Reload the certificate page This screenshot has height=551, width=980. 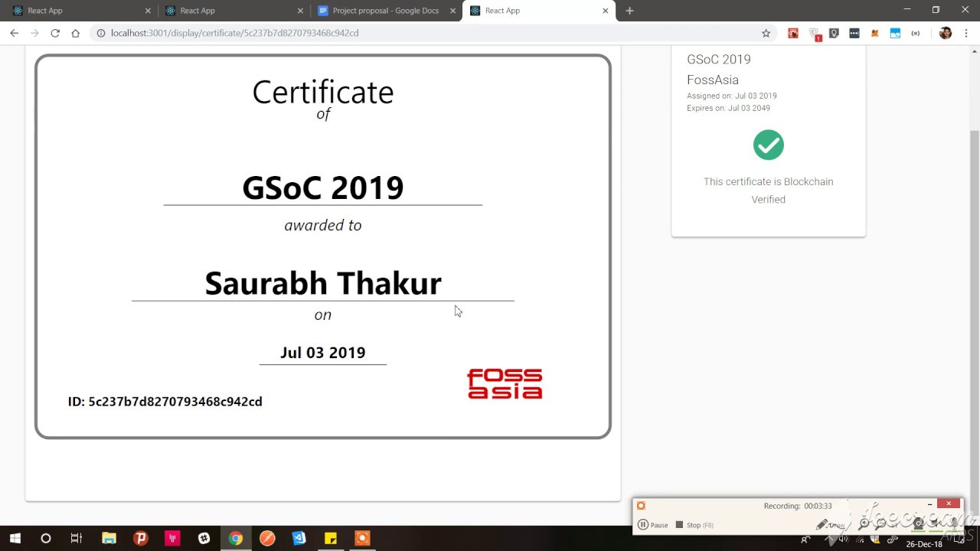coord(55,33)
